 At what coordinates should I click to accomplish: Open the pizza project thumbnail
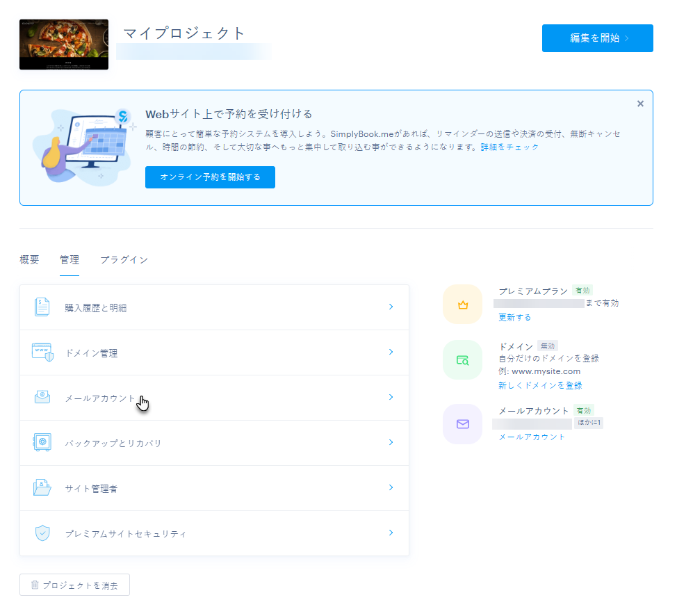click(x=64, y=44)
